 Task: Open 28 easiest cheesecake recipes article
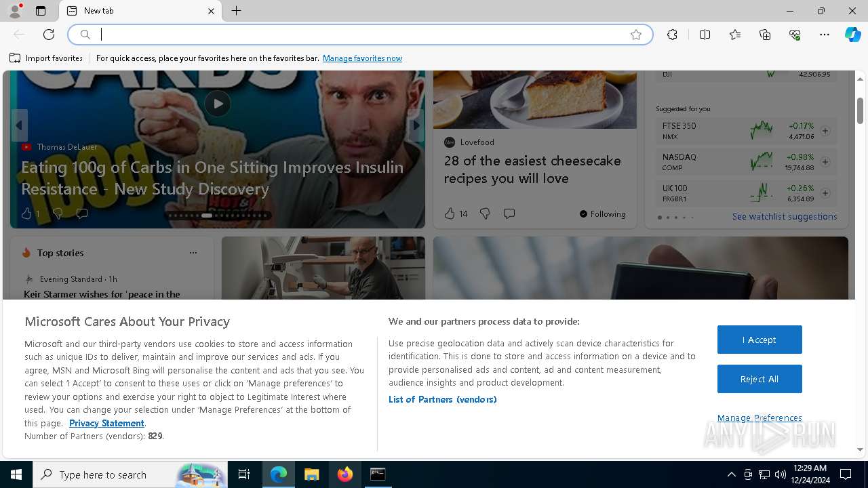532,169
